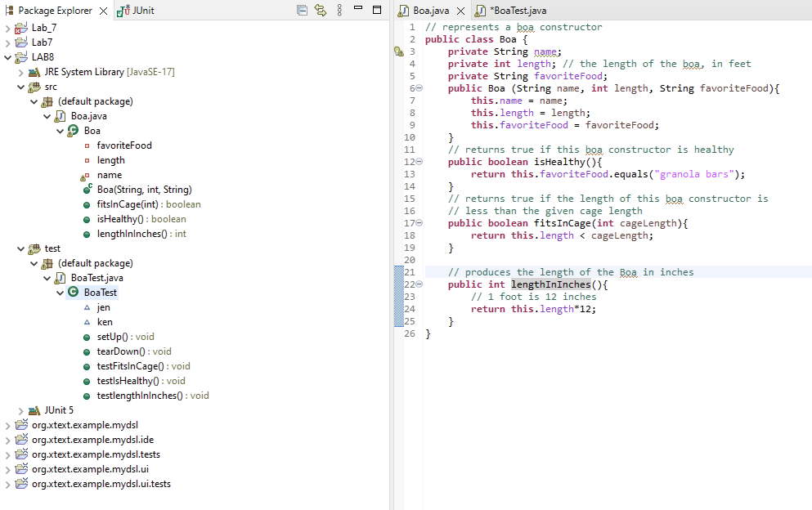This screenshot has height=510, width=812.
Task: Select fitsInCage(int) method
Action: tap(149, 204)
